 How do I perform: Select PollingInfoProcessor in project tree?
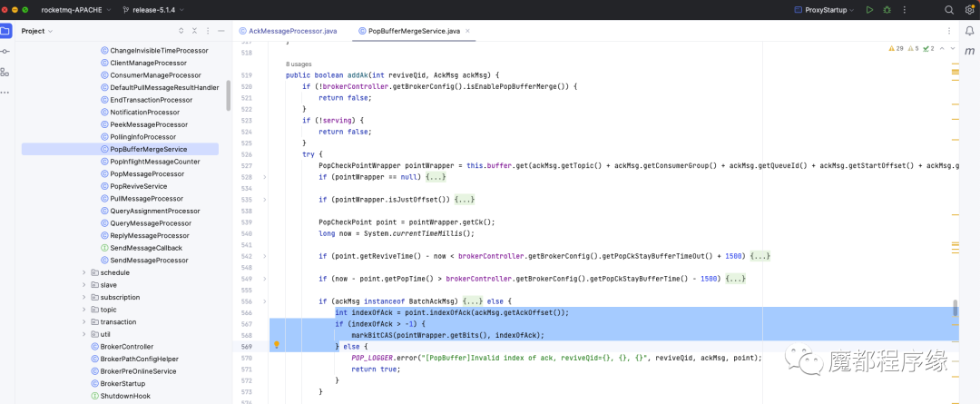click(x=143, y=137)
